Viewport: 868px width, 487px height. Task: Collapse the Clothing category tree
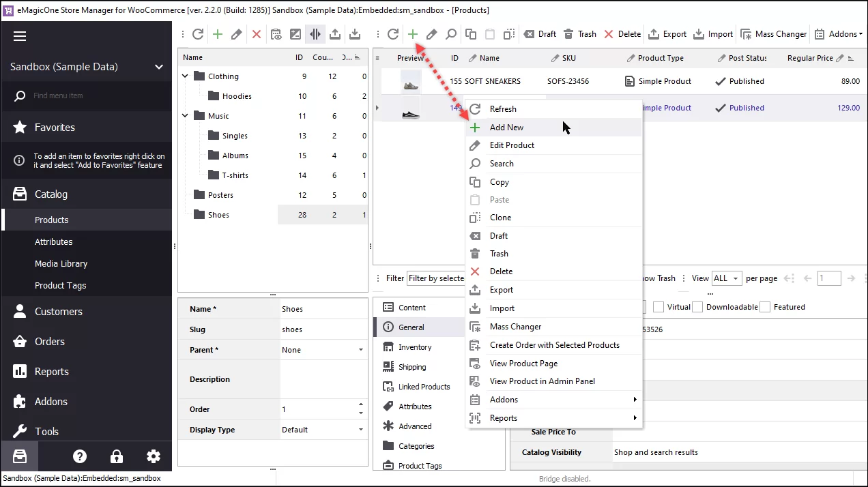point(184,76)
